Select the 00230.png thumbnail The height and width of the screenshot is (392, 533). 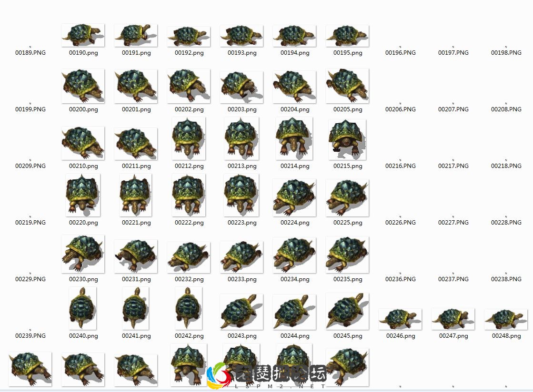(x=83, y=254)
